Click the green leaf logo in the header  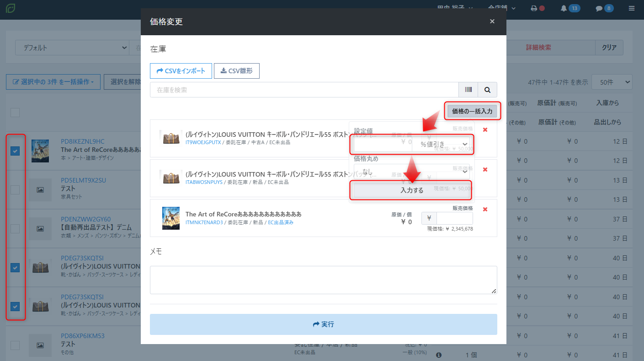10,8
